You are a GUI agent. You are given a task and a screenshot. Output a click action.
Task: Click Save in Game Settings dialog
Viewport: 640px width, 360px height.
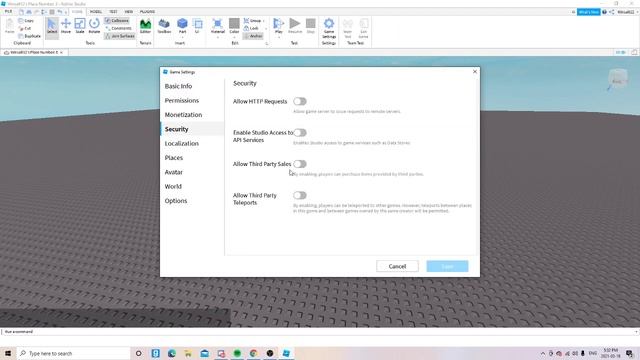tap(447, 266)
